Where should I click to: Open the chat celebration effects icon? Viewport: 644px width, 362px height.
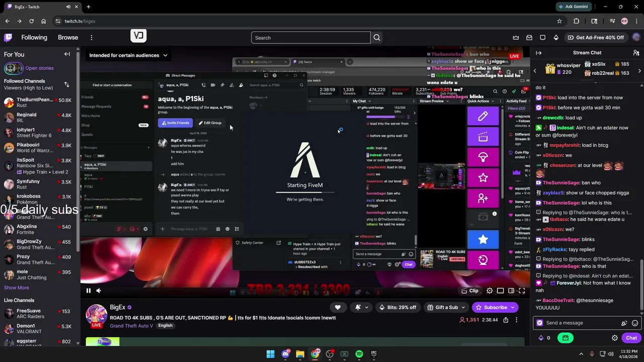click(x=624, y=323)
